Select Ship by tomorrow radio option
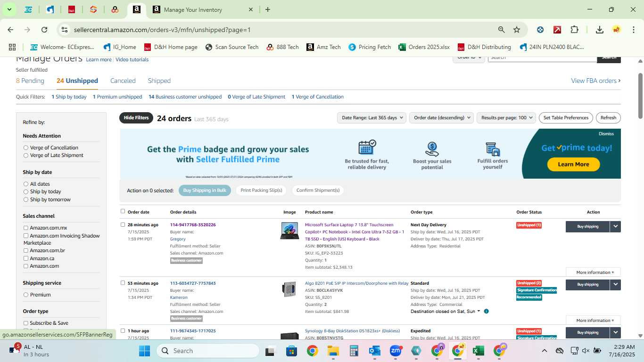This screenshot has width=644, height=362. click(x=26, y=199)
